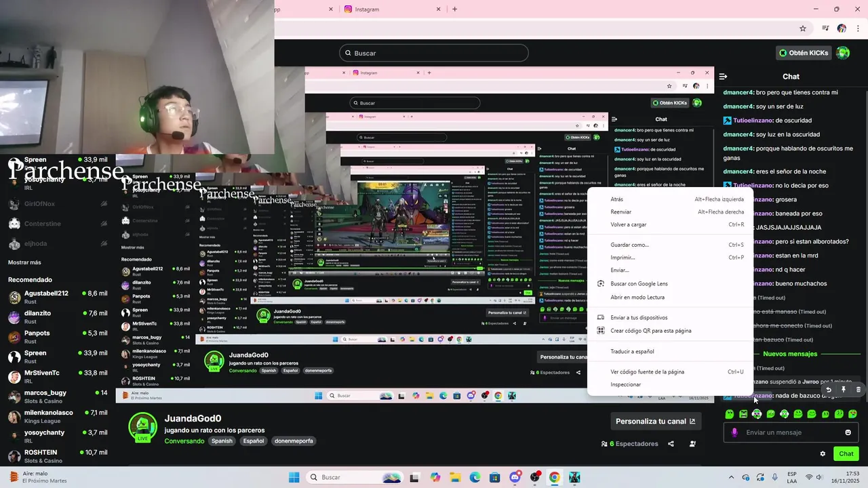Open Agustabell212 channel in left sidebar
This screenshot has height=488, width=868.
(58, 297)
